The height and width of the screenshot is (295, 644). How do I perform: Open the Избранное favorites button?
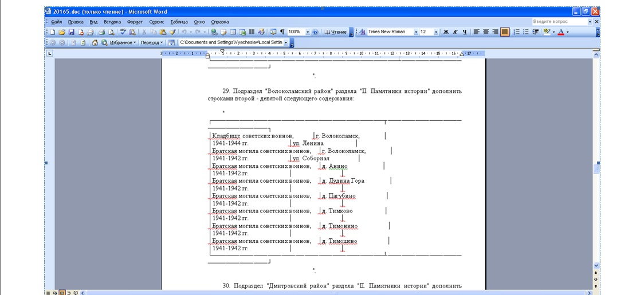tap(123, 42)
